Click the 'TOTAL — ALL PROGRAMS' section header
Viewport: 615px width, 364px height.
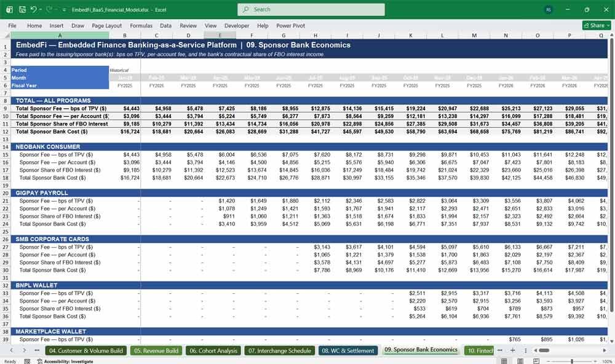pyautogui.click(x=53, y=100)
